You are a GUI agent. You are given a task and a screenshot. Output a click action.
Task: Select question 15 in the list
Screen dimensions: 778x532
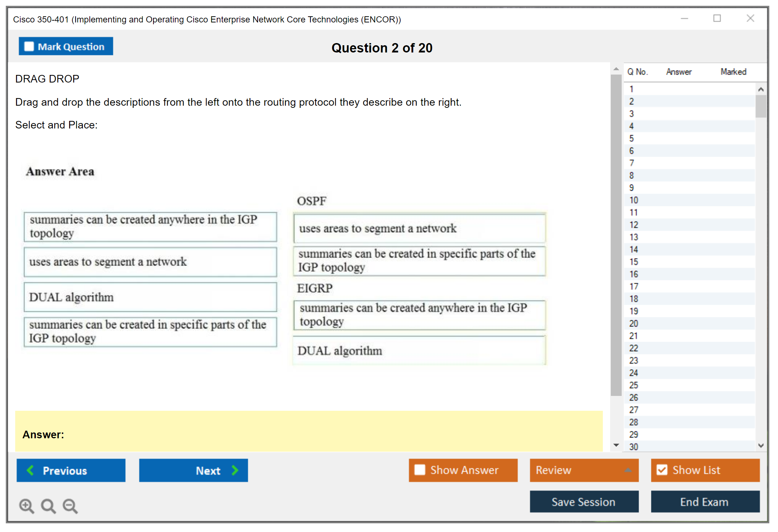(634, 262)
